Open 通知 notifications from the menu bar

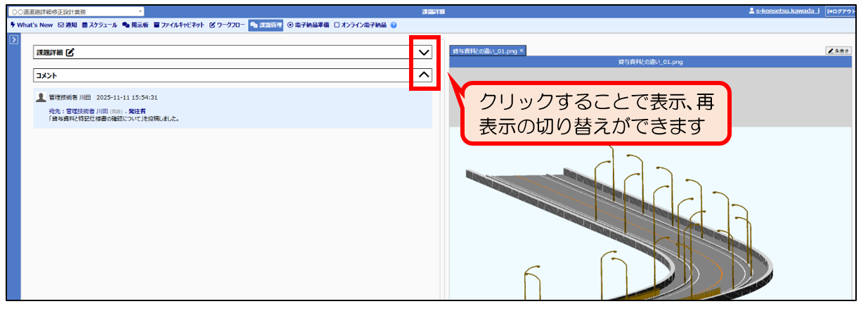[x=67, y=25]
